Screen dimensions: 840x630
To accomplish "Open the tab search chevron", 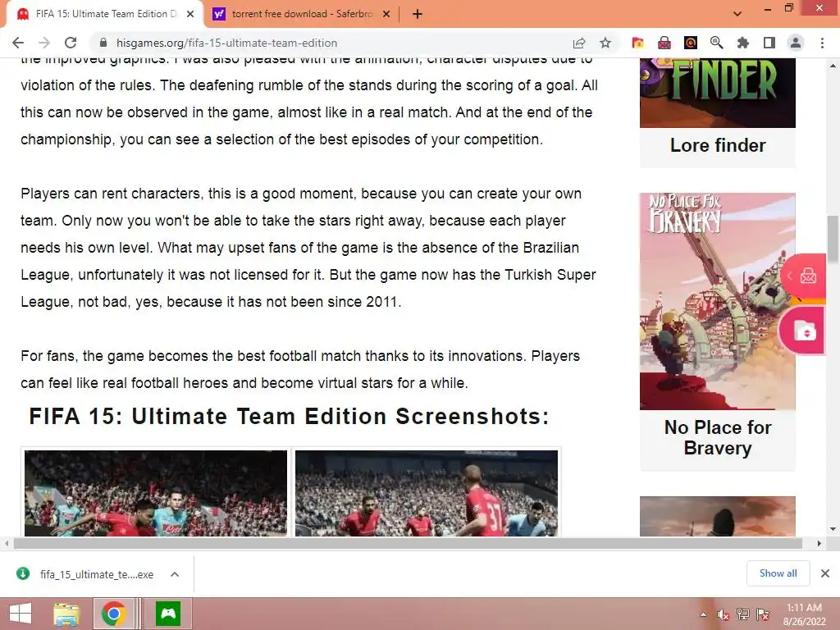I will 737,14.
